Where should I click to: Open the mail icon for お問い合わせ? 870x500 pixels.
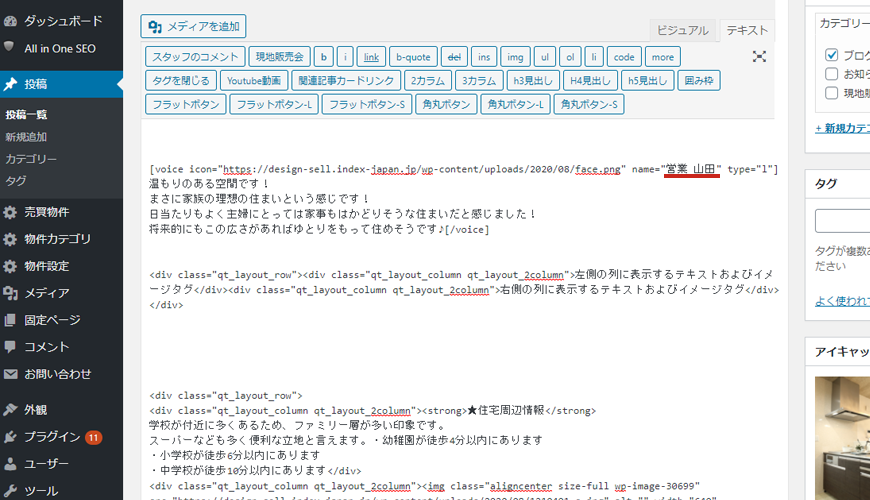click(x=10, y=374)
